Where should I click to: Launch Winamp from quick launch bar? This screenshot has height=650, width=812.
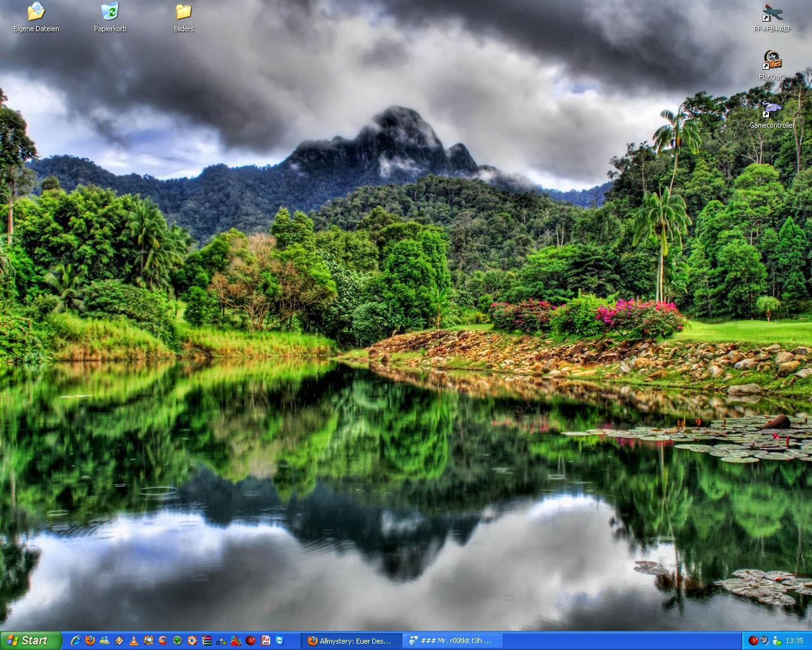[119, 640]
